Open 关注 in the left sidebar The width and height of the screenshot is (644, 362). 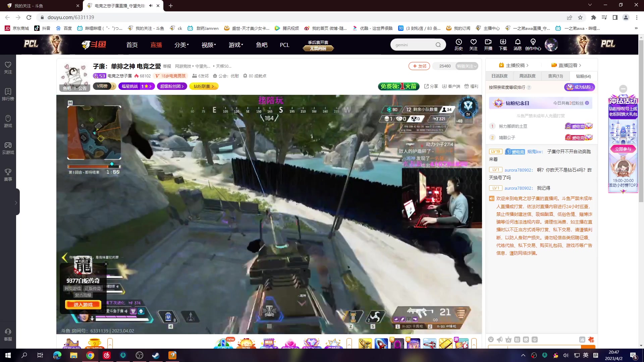(8, 67)
